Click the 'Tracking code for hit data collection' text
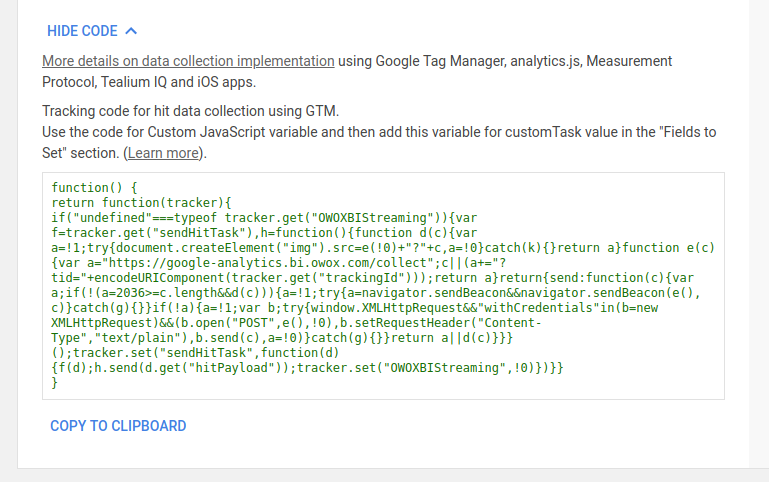The image size is (769, 482). coord(190,111)
